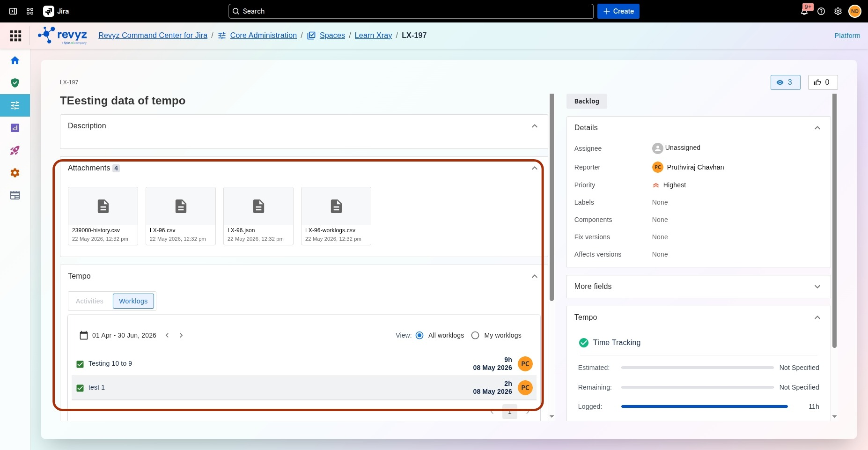Toggle the test 1 checkbox
The image size is (868, 450).
coord(80,388)
